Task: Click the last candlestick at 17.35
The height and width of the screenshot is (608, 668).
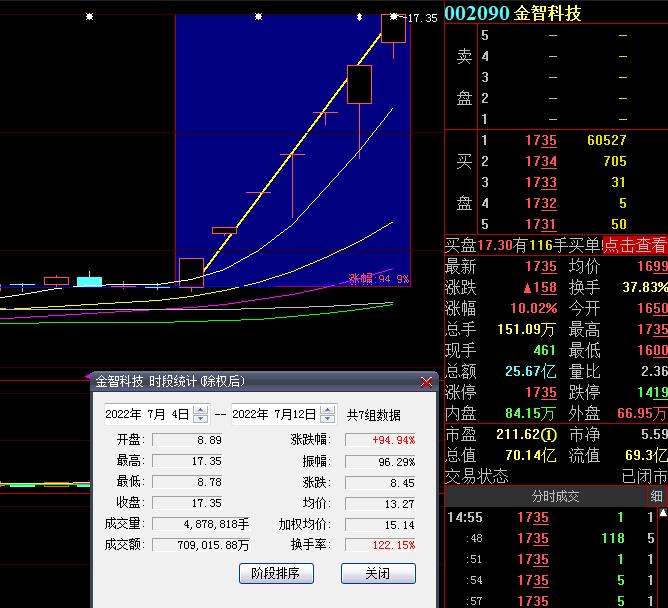Action: point(393,29)
